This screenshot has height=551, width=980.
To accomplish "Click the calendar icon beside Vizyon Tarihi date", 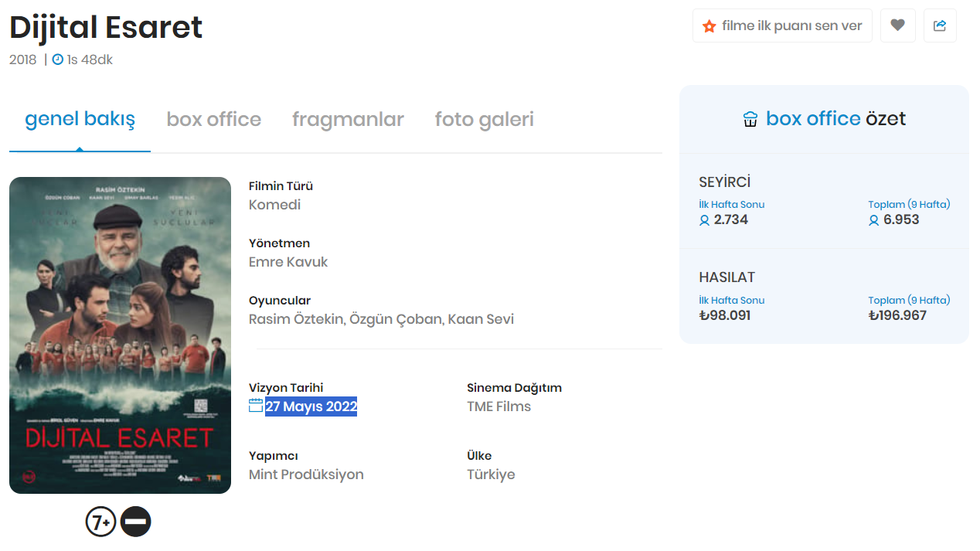I will pos(256,406).
